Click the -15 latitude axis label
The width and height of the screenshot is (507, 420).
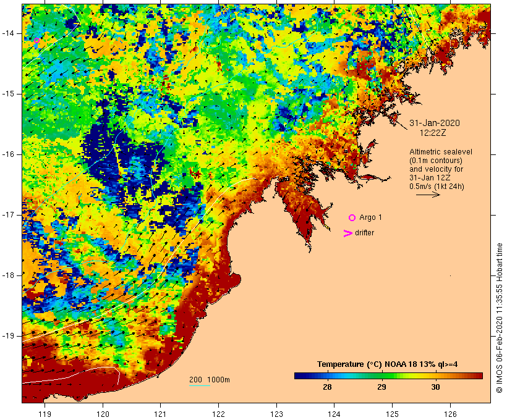(8, 94)
